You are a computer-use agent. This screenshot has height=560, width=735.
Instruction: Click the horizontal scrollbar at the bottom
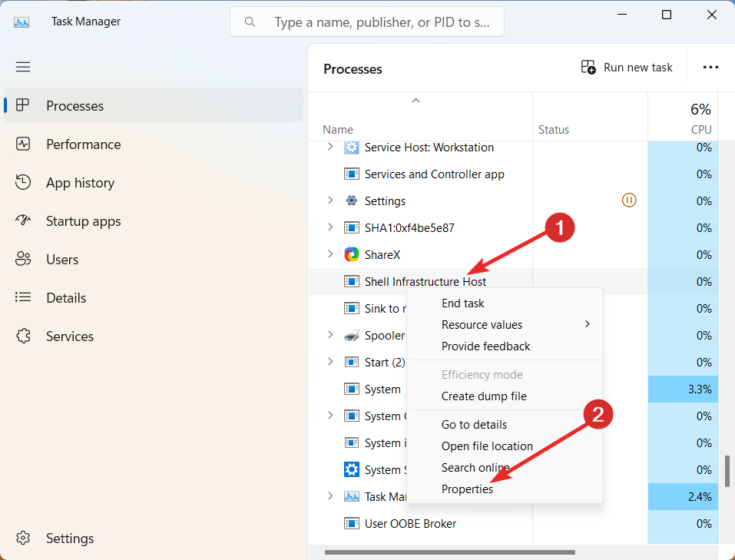pos(450,552)
